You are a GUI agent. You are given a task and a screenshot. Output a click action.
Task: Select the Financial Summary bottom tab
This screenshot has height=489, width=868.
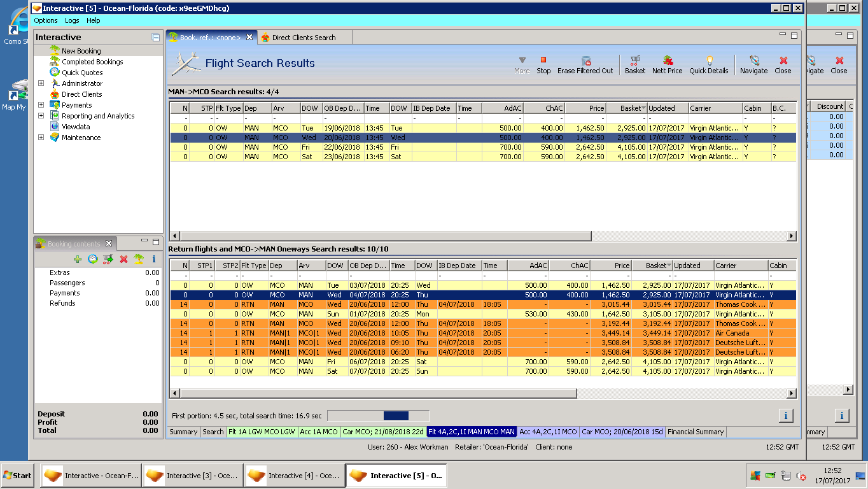click(x=695, y=432)
